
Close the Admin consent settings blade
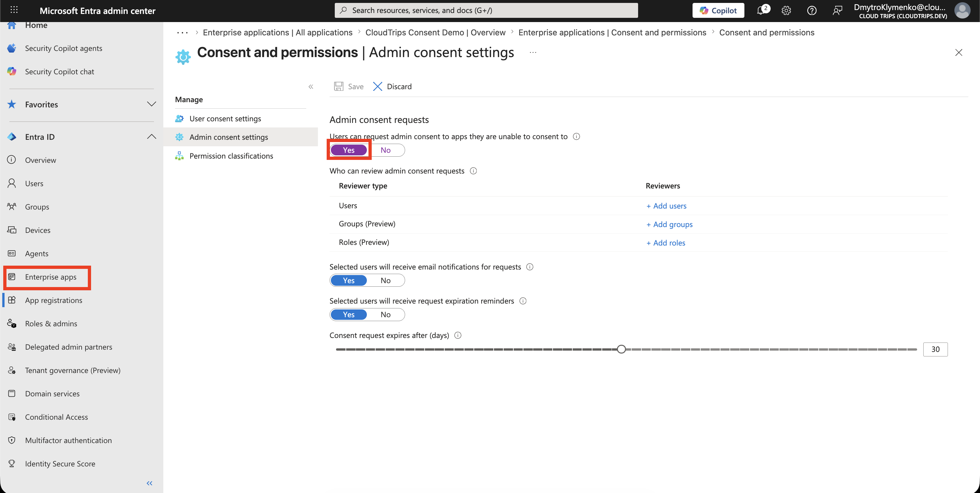[x=959, y=53]
